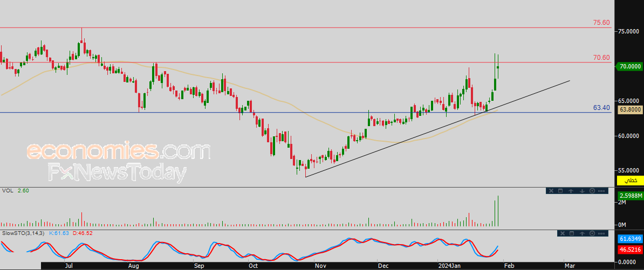Click the 2024Jan label on time axis
This screenshot has height=270, width=644.
click(x=450, y=266)
